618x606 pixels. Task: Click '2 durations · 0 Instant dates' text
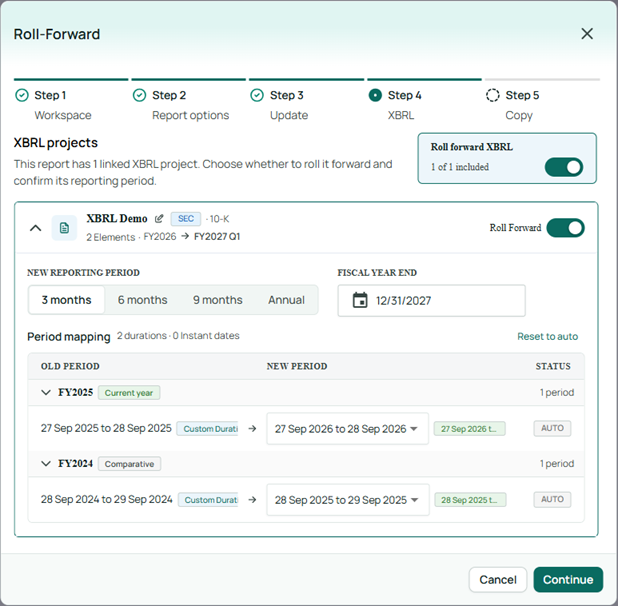178,336
